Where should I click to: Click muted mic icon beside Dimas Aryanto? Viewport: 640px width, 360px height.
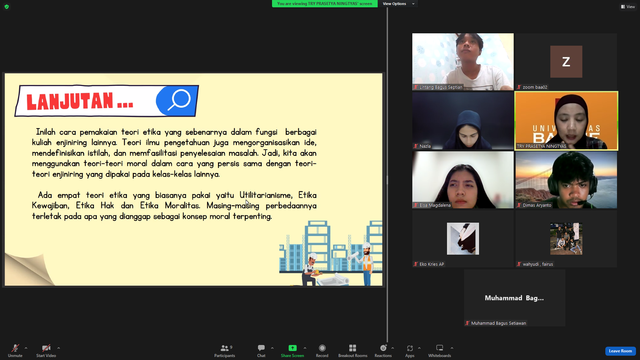tap(519, 205)
